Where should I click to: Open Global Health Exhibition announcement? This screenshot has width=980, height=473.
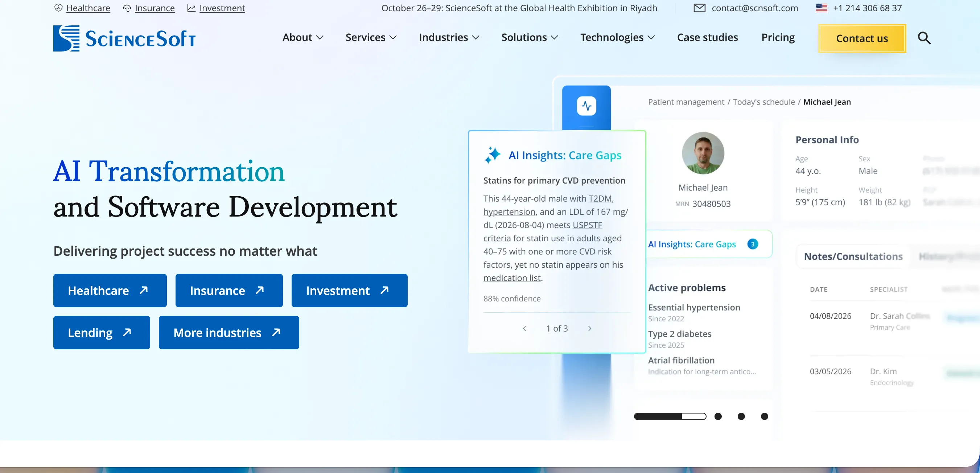[x=519, y=8]
